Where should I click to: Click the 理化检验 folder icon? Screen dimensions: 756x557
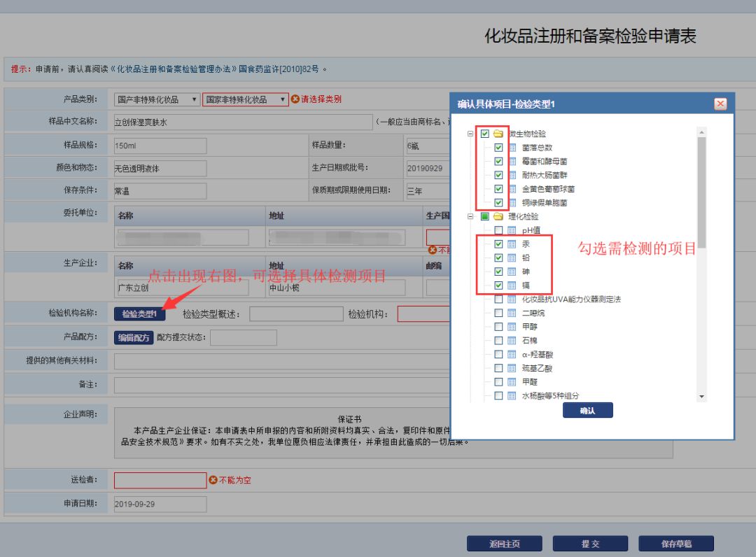pyautogui.click(x=498, y=217)
